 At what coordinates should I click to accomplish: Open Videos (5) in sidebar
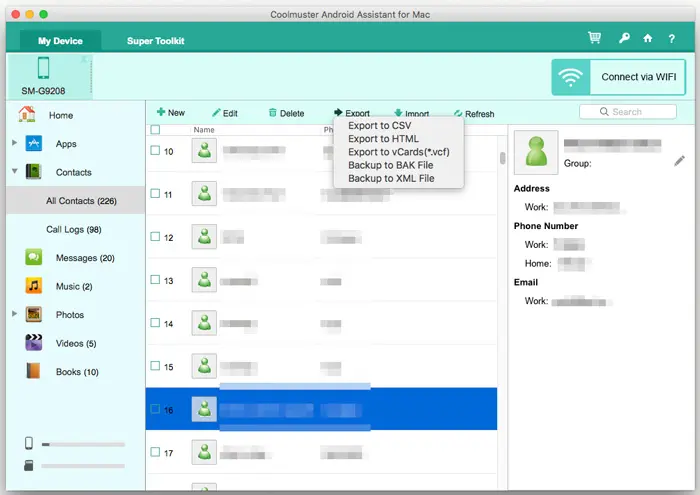tap(76, 343)
